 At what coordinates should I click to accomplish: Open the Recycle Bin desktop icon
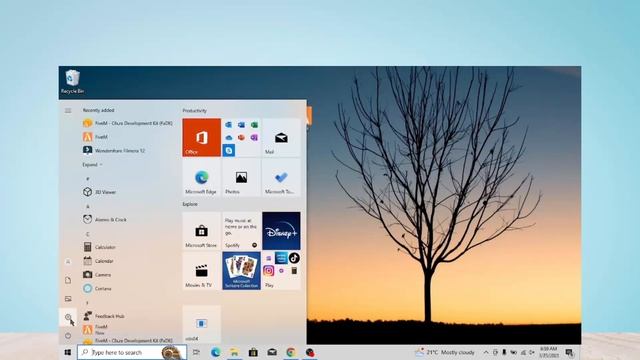coord(72,82)
